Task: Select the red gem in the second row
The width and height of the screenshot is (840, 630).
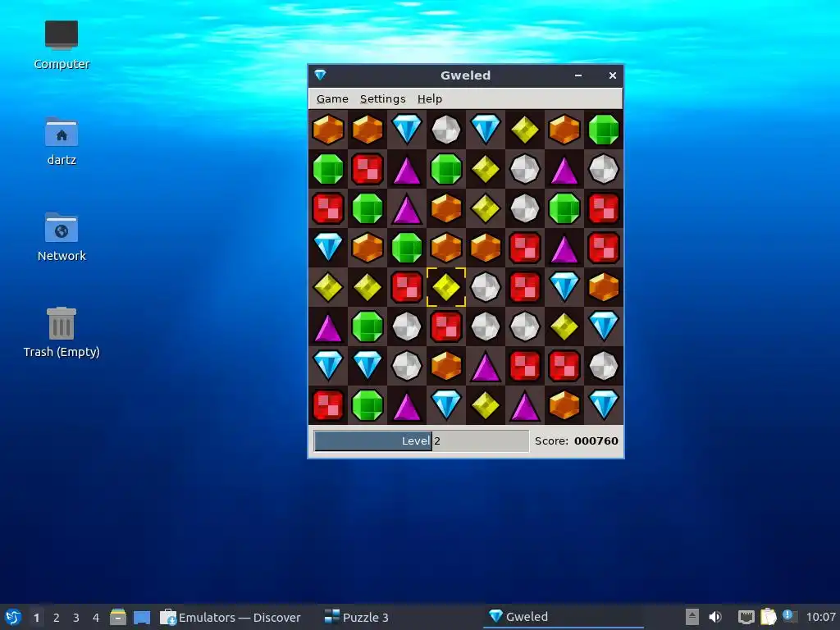Action: [x=367, y=169]
